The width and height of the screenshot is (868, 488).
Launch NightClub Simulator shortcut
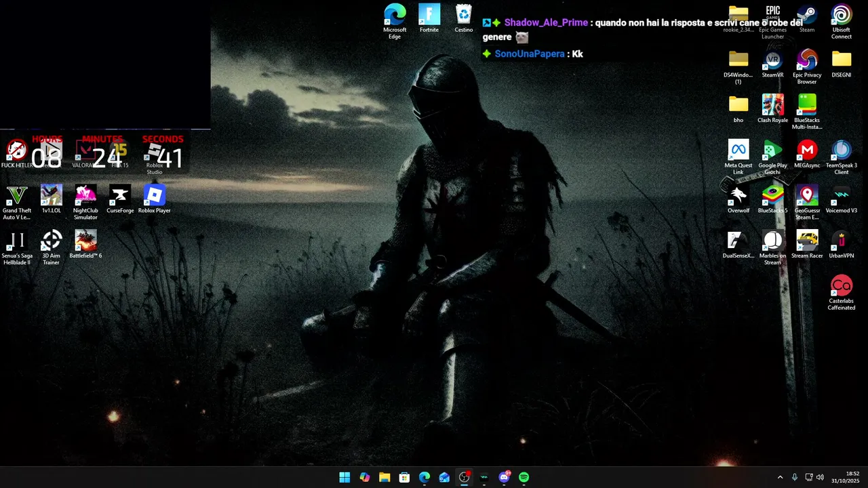click(x=85, y=203)
